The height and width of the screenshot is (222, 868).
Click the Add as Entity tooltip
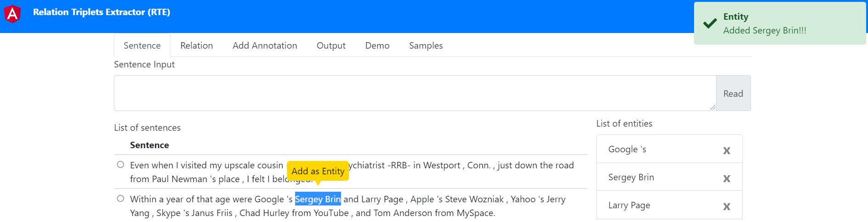[x=318, y=171]
